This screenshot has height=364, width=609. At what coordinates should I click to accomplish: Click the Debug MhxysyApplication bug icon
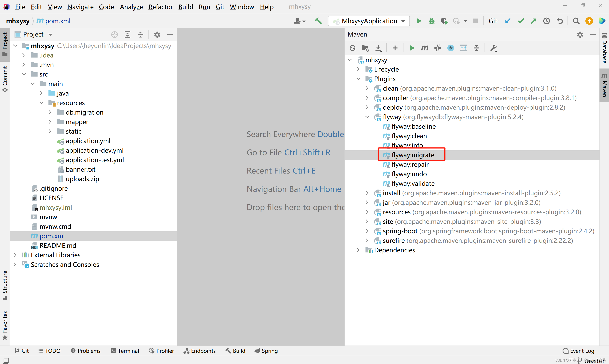[x=431, y=21]
